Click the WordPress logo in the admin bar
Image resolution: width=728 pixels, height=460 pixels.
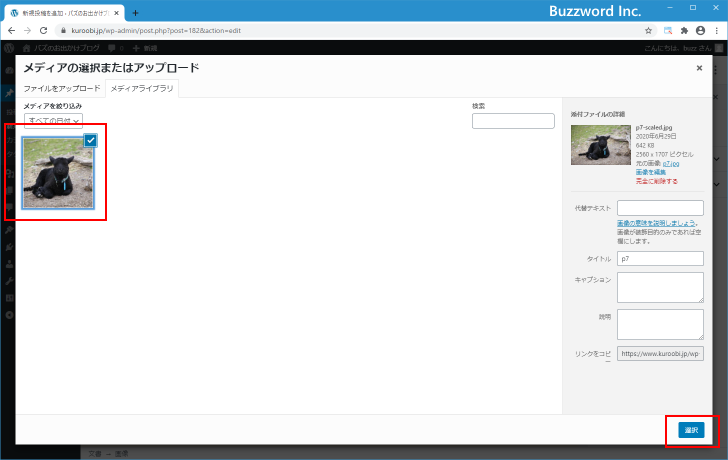[8, 47]
